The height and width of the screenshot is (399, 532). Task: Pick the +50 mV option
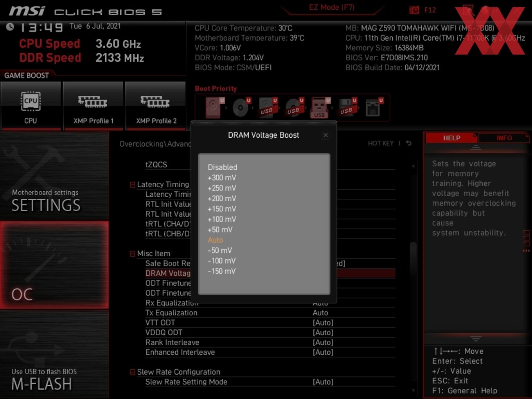[x=220, y=230]
